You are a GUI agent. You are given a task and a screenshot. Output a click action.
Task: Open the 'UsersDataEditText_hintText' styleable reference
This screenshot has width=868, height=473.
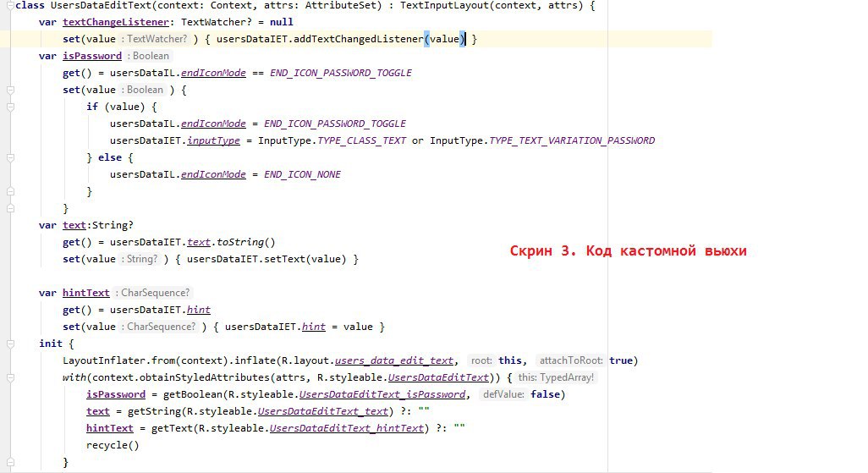point(347,428)
